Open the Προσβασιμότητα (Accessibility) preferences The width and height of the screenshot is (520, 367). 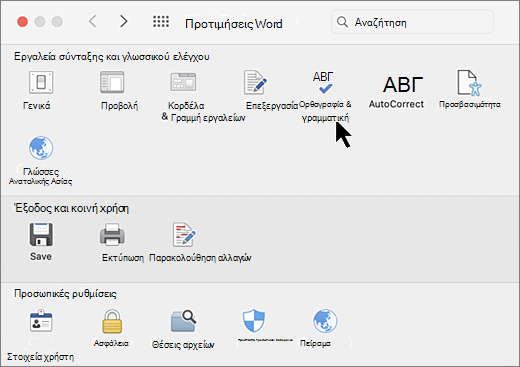(469, 83)
